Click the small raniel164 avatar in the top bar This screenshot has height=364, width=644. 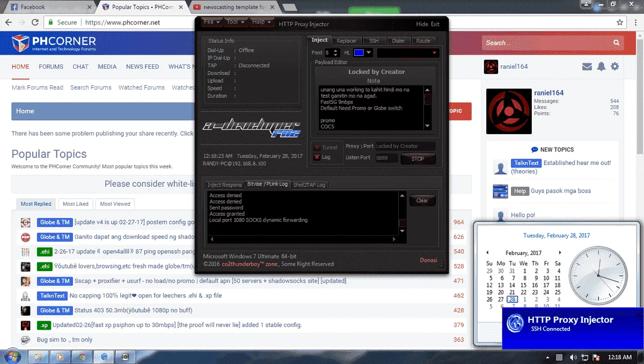tap(491, 67)
